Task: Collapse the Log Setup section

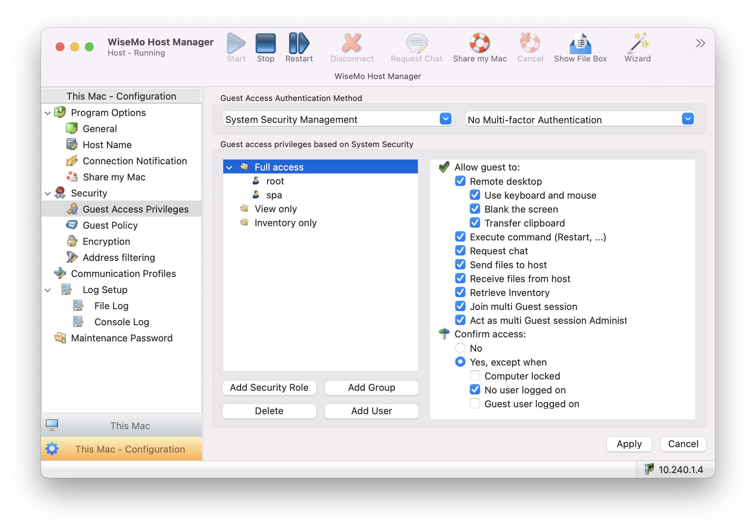Action: (x=48, y=290)
